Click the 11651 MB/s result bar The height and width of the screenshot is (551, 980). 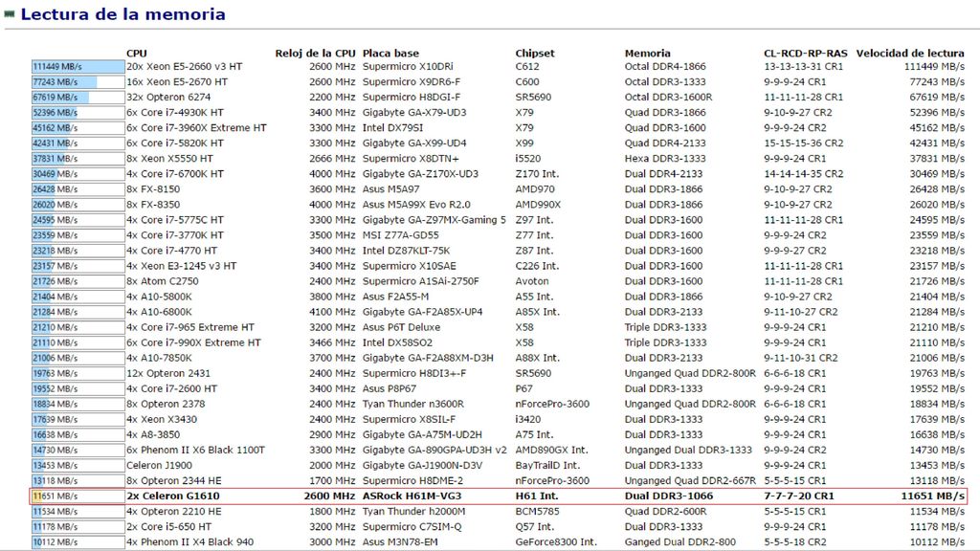78,496
